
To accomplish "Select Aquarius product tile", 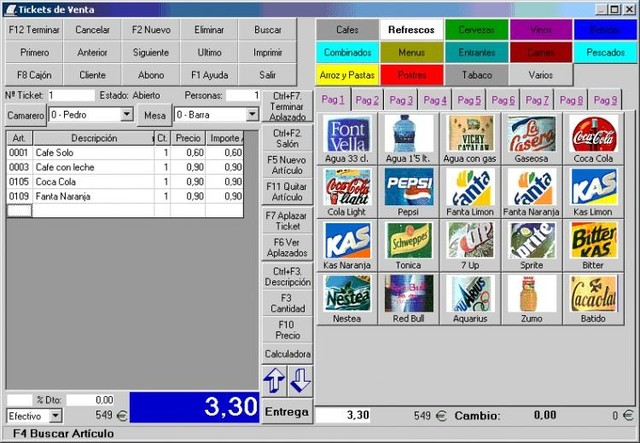I will point(470,299).
